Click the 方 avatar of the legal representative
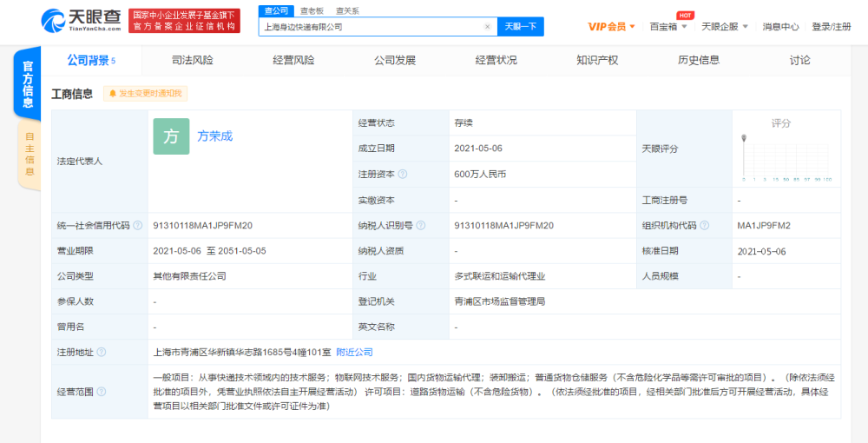The image size is (868, 443). click(x=171, y=136)
